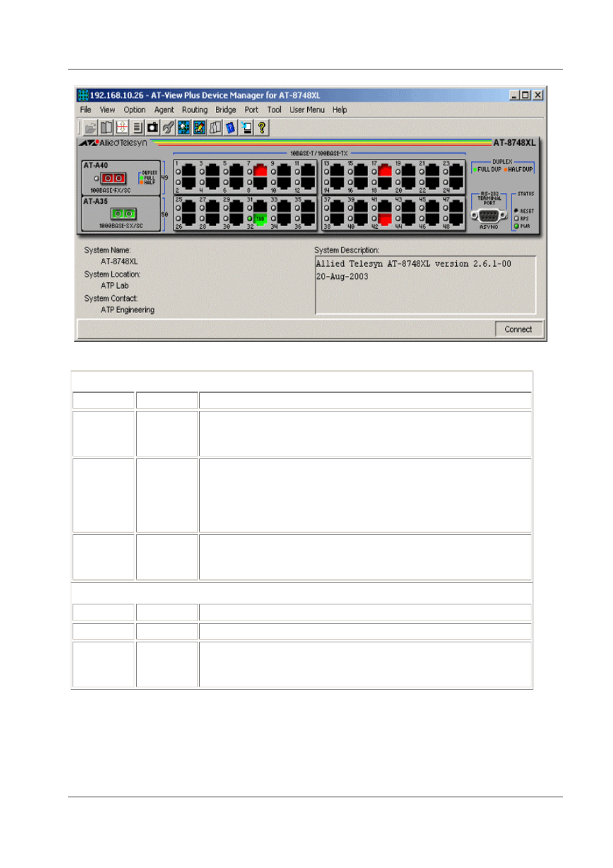Open the File menu

tap(85, 110)
